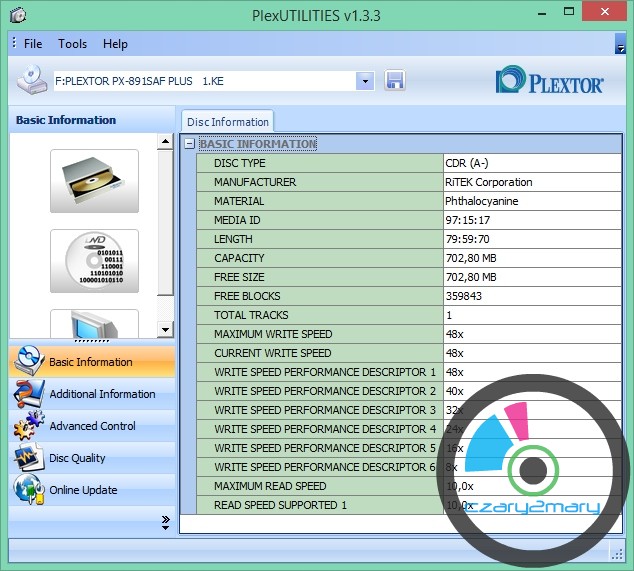Open the File menu
The image size is (634, 571).
pos(33,43)
